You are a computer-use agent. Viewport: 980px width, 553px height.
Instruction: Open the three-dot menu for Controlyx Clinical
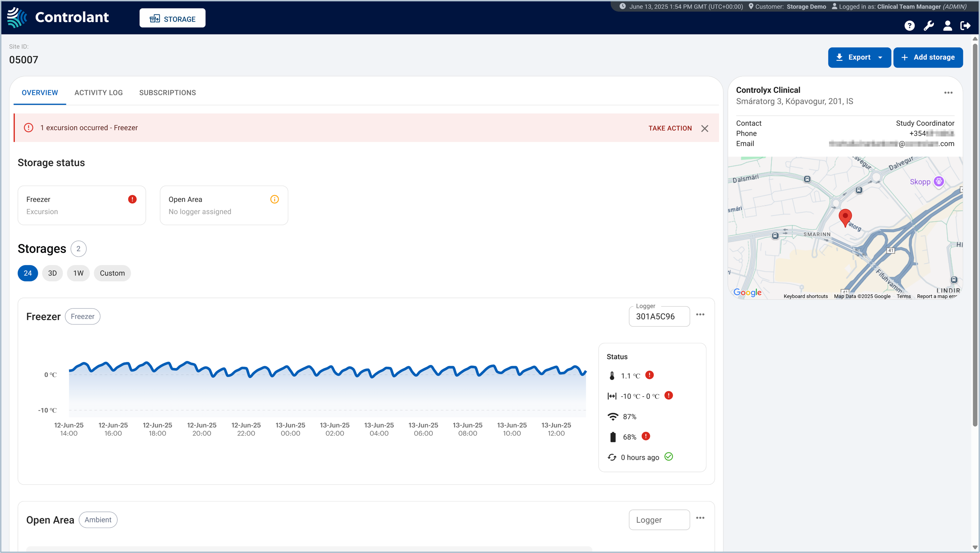(x=948, y=93)
